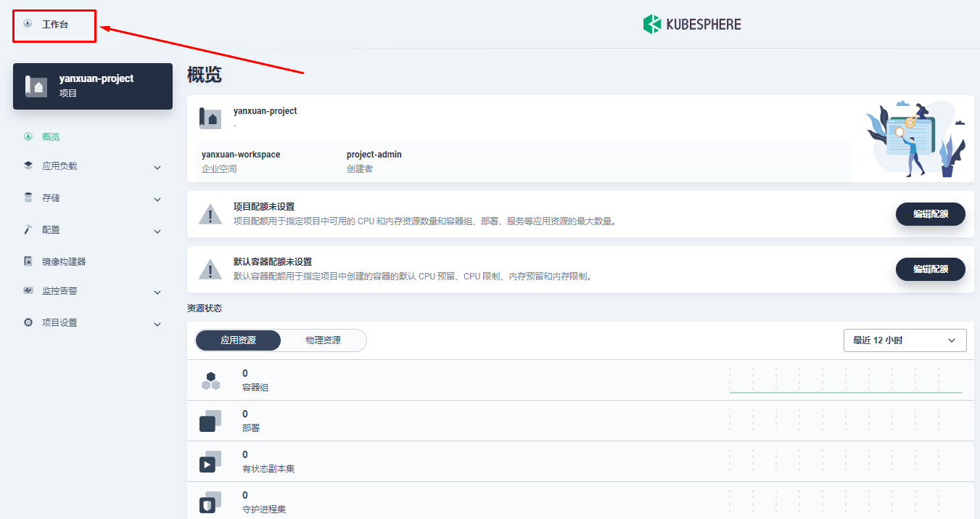Click the 概览 page title
Image resolution: width=980 pixels, height=519 pixels.
pos(205,75)
